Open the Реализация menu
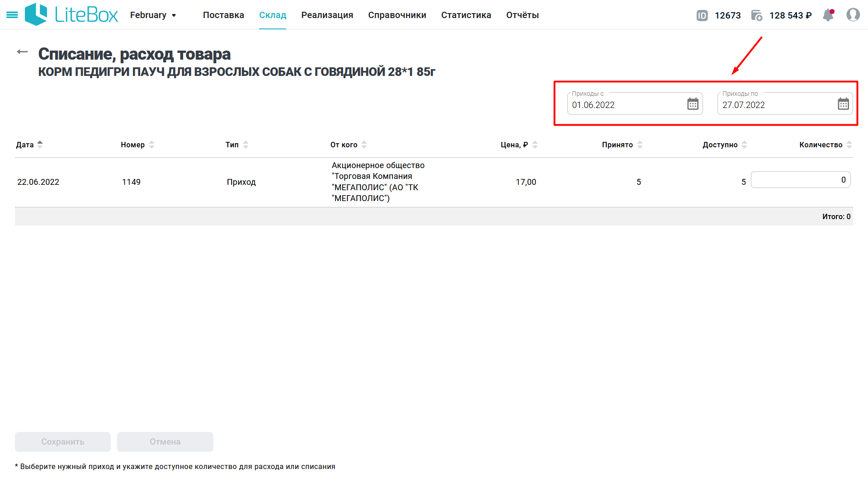Screen dimensions: 868x488 pyautogui.click(x=327, y=15)
